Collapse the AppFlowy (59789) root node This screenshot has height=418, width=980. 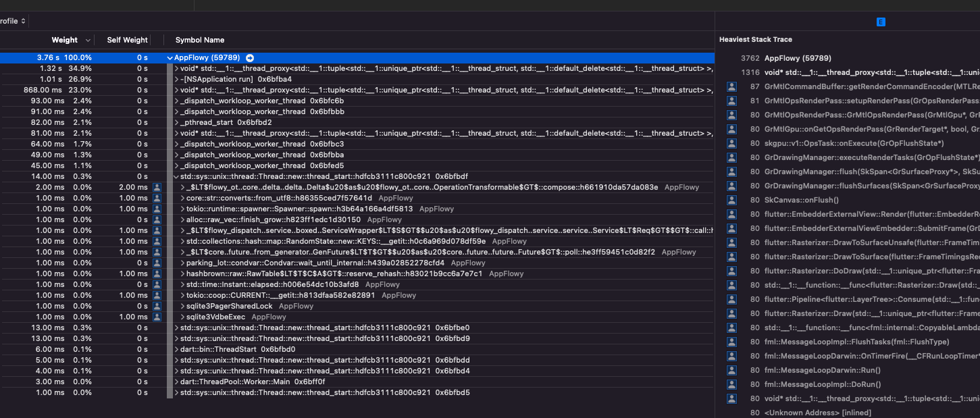click(170, 58)
